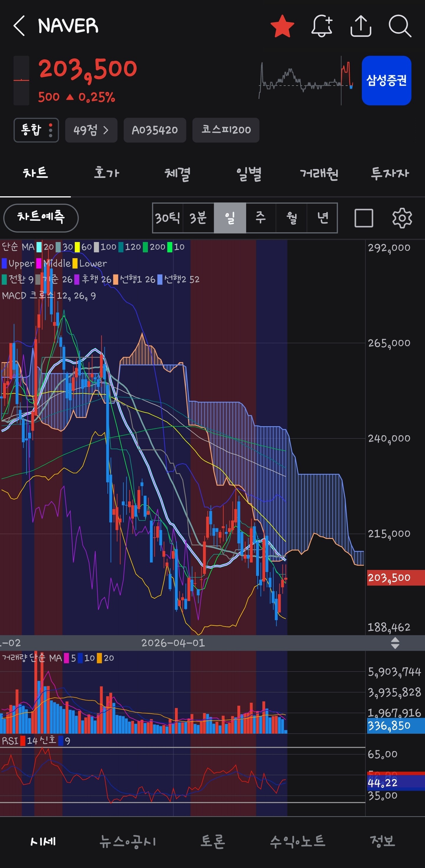This screenshot has height=868, width=425.
Task: Tap the 188,462 price axis label
Action: coord(389,627)
